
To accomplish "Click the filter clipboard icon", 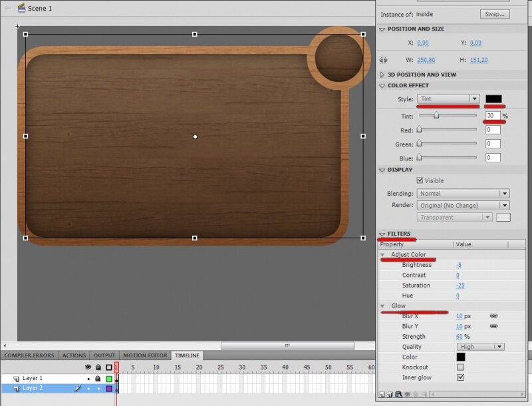I will pyautogui.click(x=398, y=395).
